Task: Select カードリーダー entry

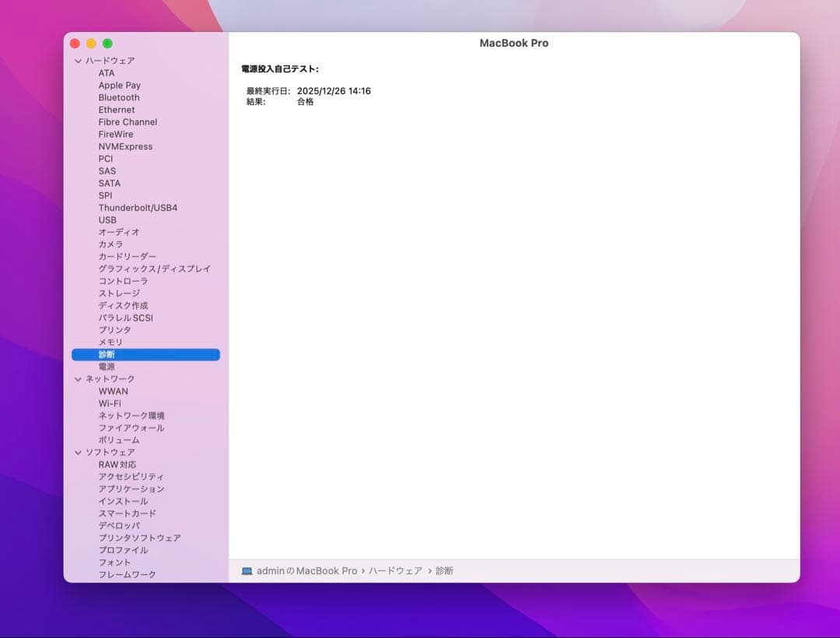Action: point(127,257)
